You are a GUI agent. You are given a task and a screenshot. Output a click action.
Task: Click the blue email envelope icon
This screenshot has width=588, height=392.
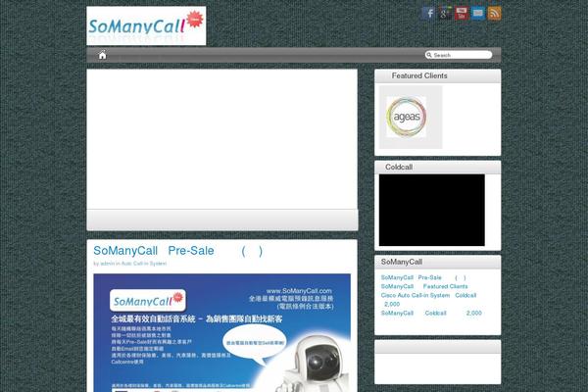click(x=478, y=14)
